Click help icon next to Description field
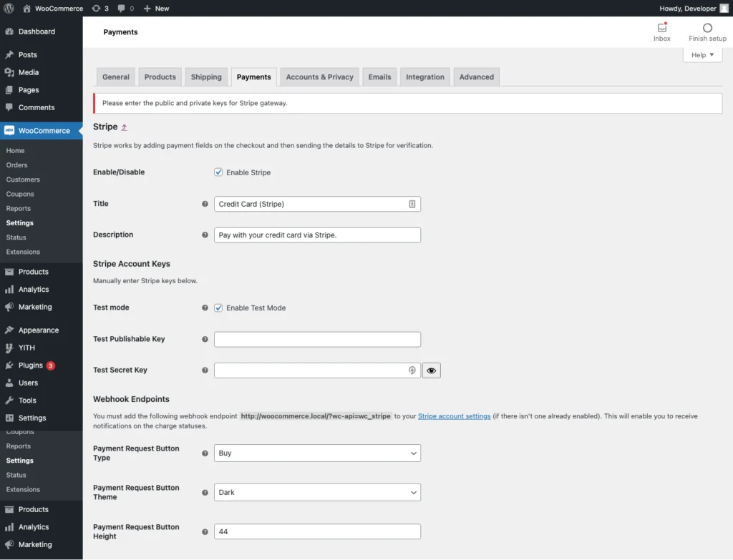Screen dimensions: 733x560 click(x=205, y=235)
